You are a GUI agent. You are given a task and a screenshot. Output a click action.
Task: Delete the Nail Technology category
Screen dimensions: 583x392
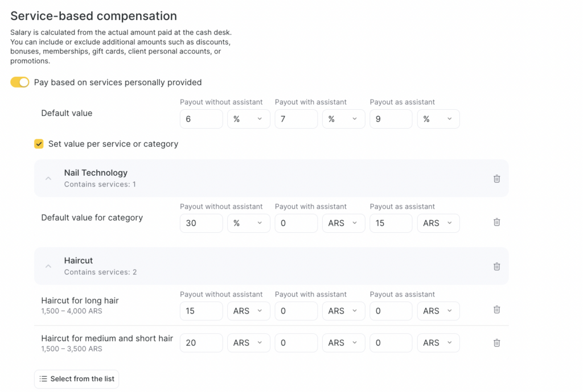coord(496,179)
